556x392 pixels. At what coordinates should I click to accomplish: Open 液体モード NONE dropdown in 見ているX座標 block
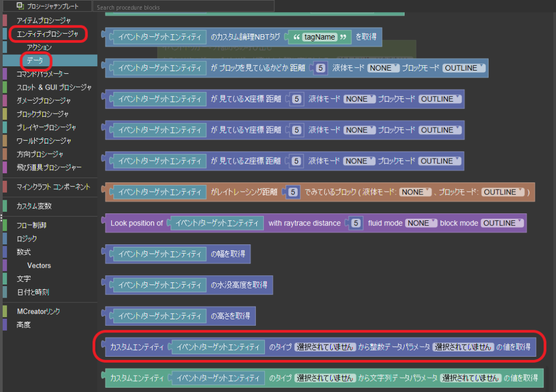point(359,99)
